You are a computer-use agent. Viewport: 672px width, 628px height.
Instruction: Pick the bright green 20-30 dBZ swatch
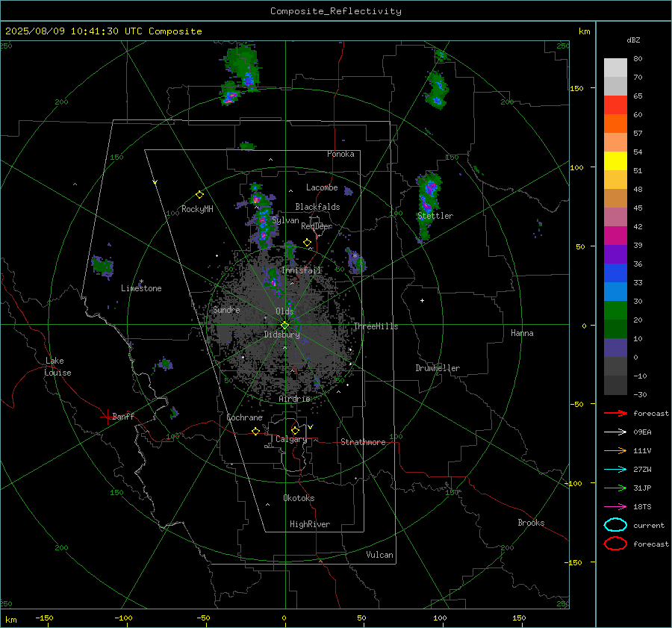(x=615, y=311)
